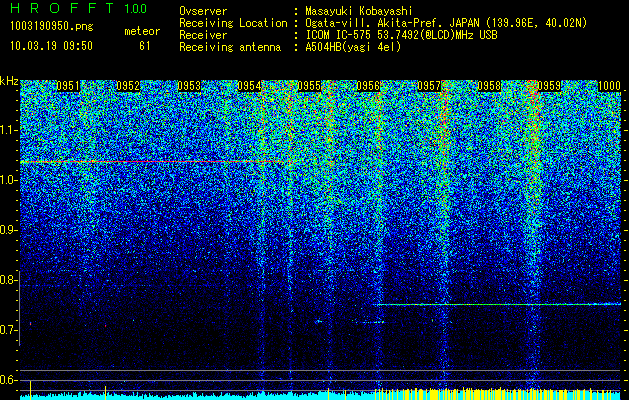Click the Receiver field label
The height and width of the screenshot is (400, 629).
203,35
